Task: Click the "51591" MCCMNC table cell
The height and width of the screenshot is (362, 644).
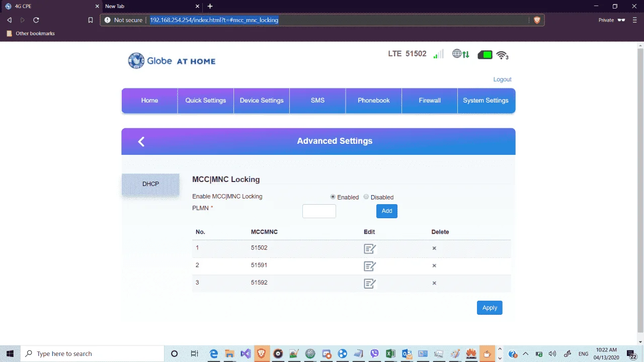Action: (259, 265)
